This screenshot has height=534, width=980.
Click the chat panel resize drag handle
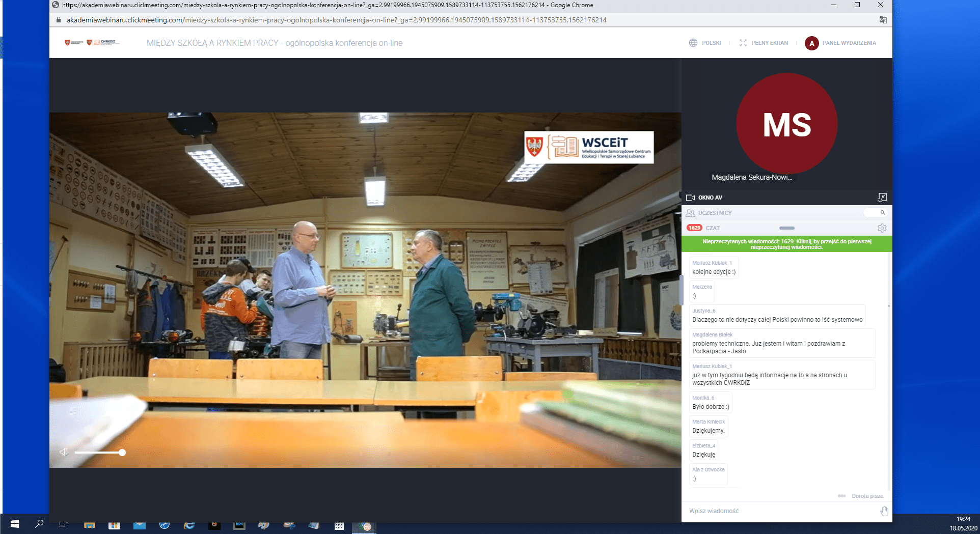click(786, 228)
